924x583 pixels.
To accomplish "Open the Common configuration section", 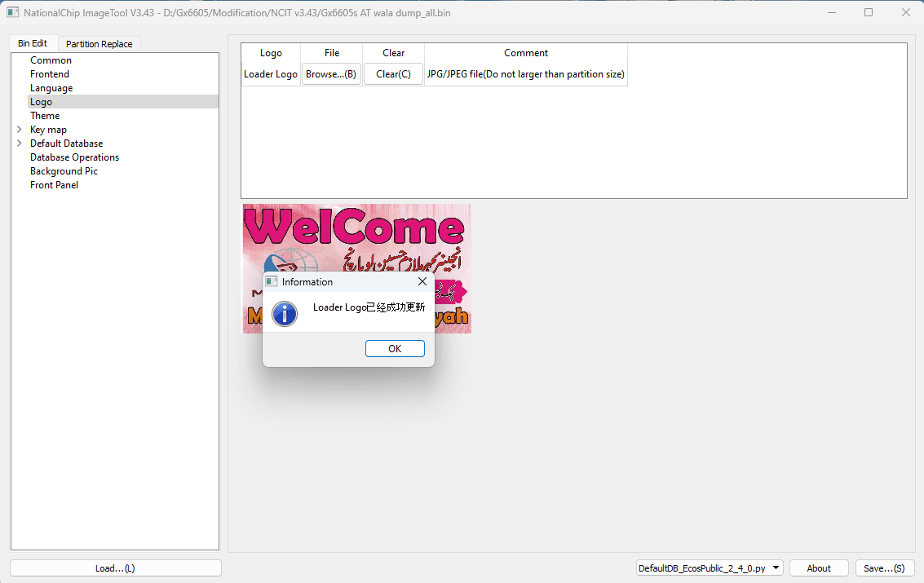I will tap(51, 60).
